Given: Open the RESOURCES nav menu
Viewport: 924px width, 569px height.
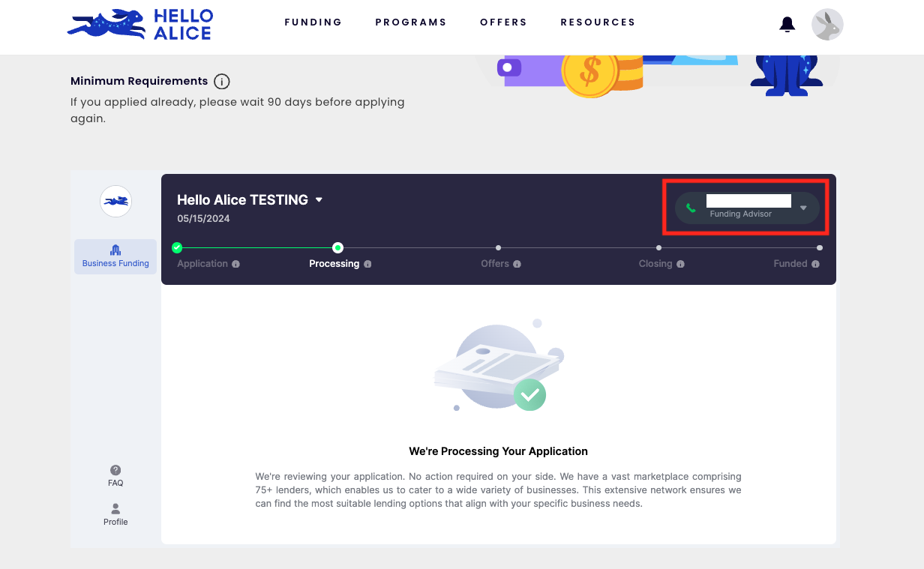Looking at the screenshot, I should point(598,22).
